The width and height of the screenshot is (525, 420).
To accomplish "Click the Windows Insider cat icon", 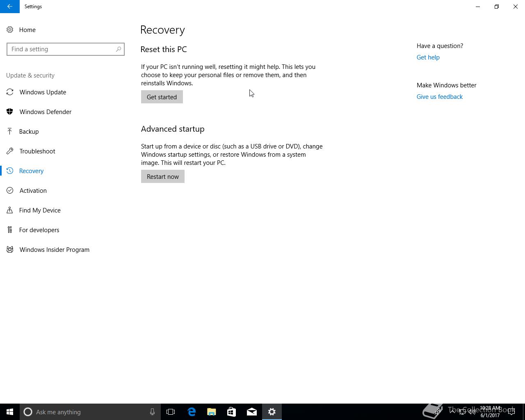I will coord(10,249).
